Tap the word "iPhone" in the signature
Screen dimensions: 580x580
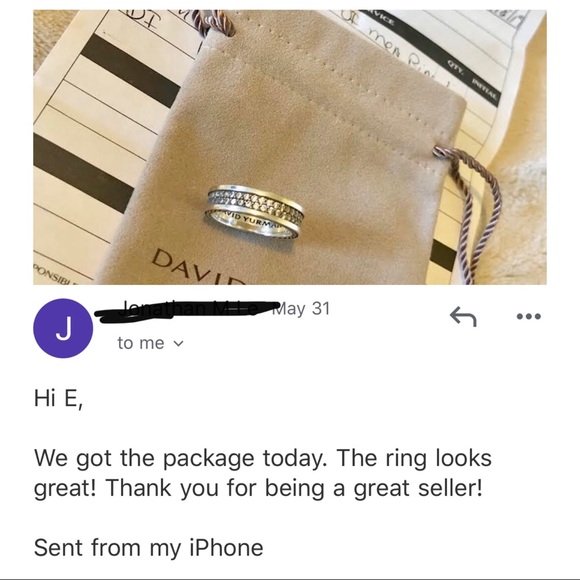point(226,547)
